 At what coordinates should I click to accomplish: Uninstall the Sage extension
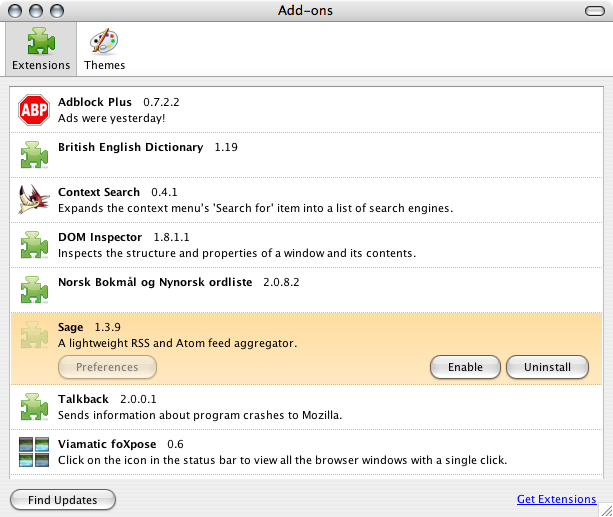[x=547, y=367]
